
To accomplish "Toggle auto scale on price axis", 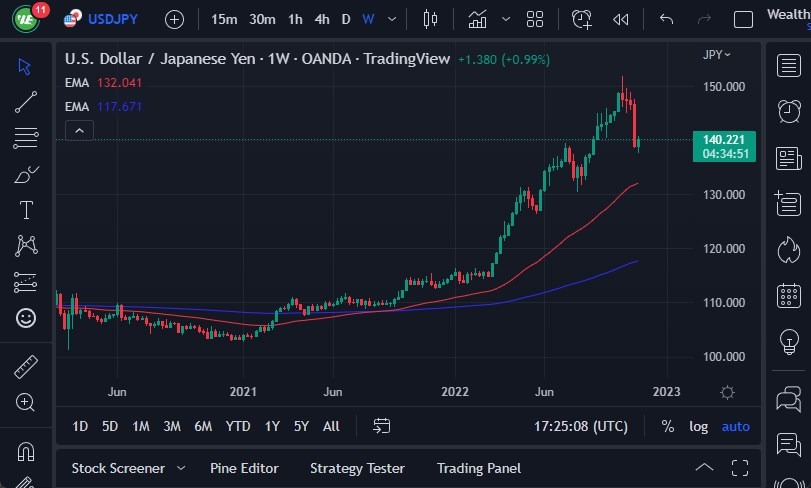I will click(x=735, y=426).
